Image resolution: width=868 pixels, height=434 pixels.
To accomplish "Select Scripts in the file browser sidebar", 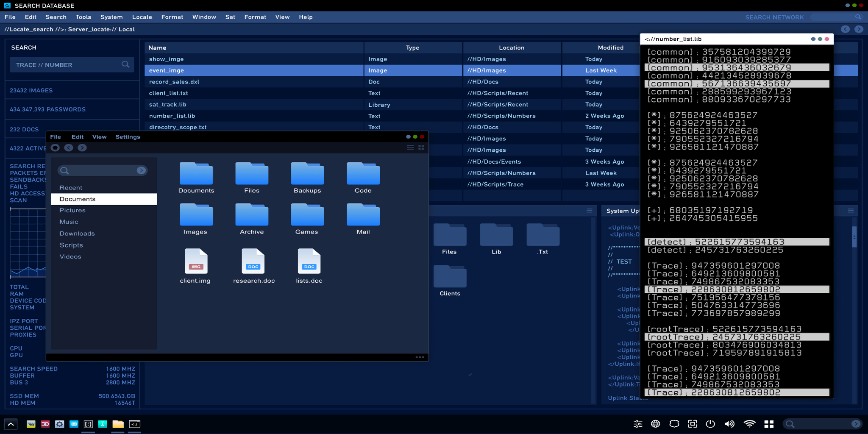I will [x=104, y=245].
